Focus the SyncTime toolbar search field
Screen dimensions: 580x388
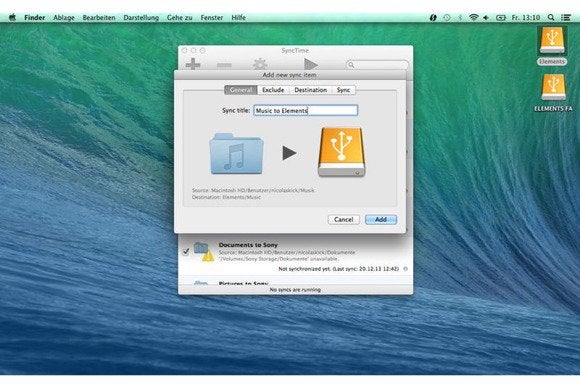[377, 65]
